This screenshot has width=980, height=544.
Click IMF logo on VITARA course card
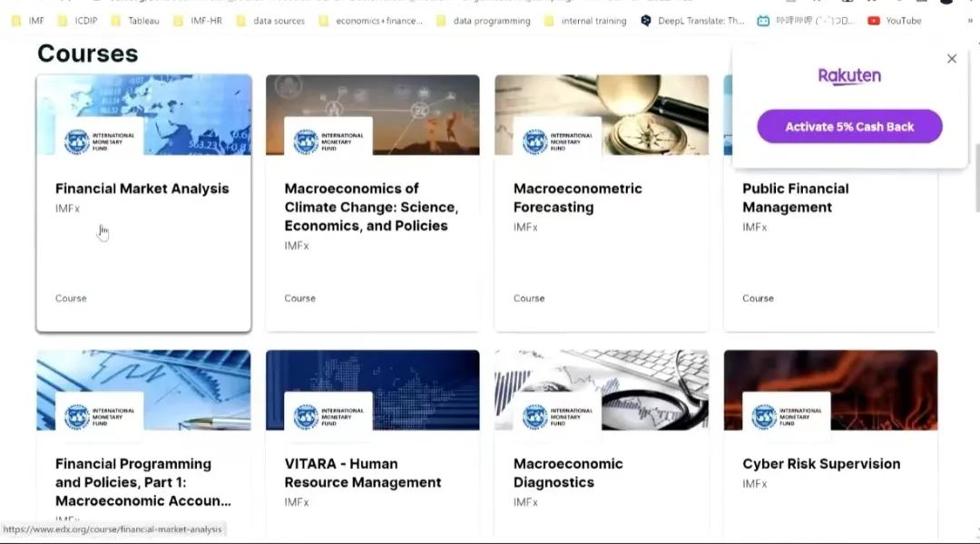point(328,416)
